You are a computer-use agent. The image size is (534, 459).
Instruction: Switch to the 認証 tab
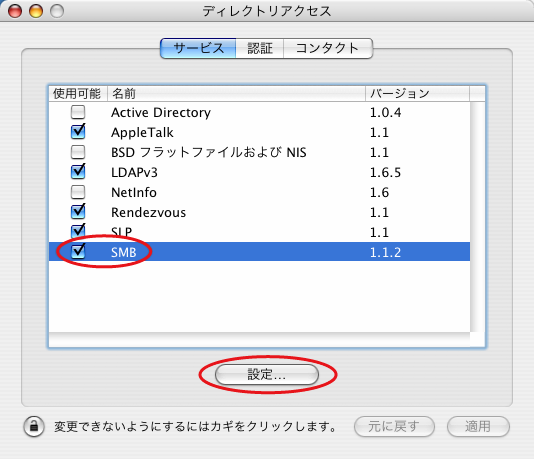coord(260,48)
